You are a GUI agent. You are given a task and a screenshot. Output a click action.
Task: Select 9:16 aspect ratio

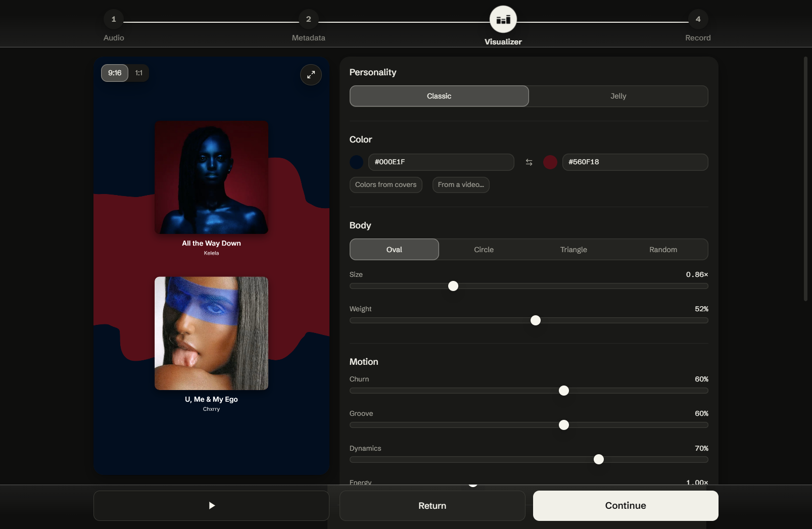pyautogui.click(x=115, y=73)
